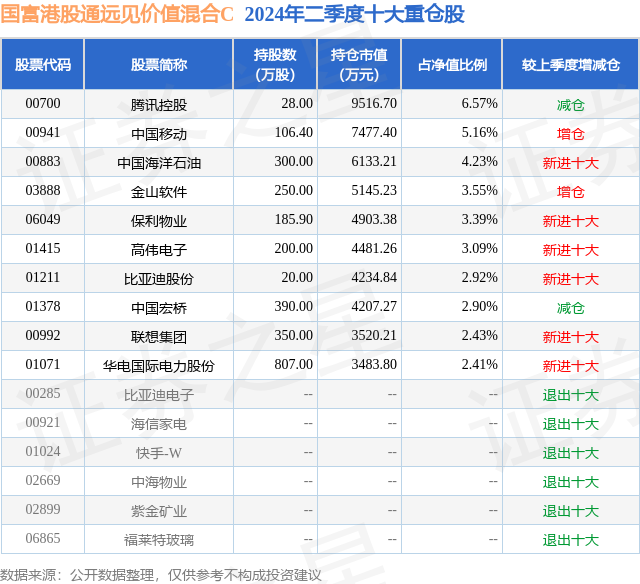Image resolution: width=640 pixels, height=584 pixels.
Task: Click the 较上季度增减仓 column header
Action: (x=571, y=64)
